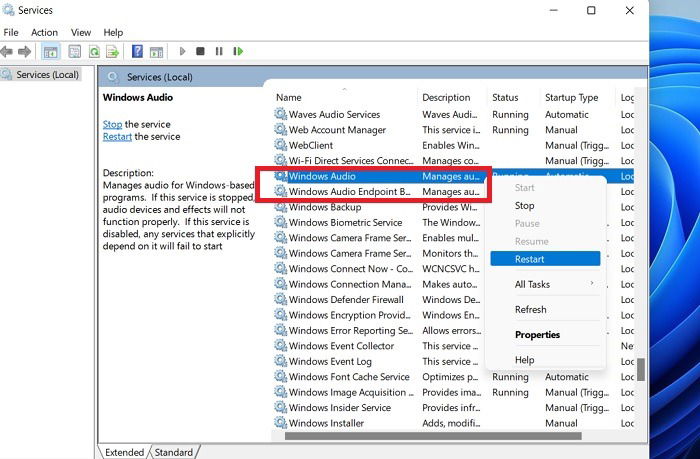Click the Forward arrow toolbar icon

pos(24,51)
